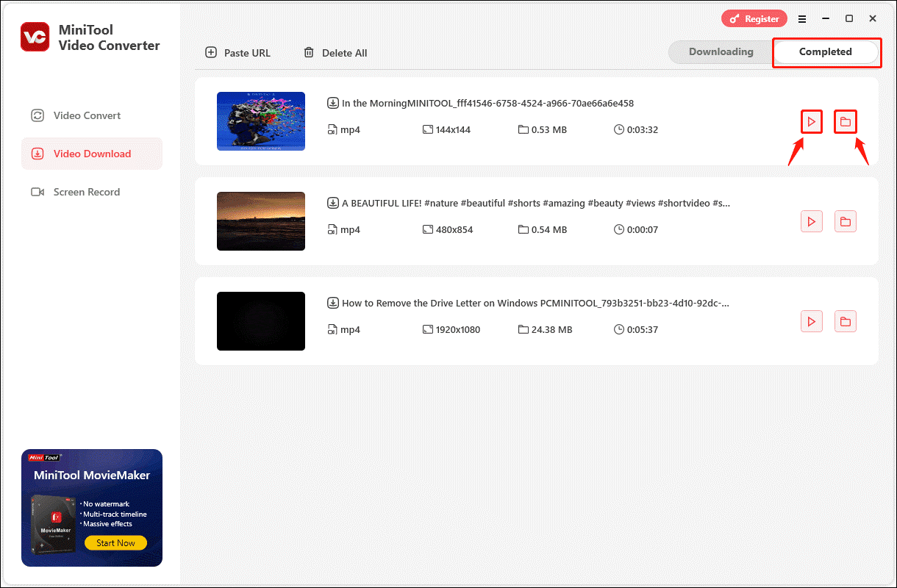
Task: Click the Register button
Action: (x=754, y=18)
